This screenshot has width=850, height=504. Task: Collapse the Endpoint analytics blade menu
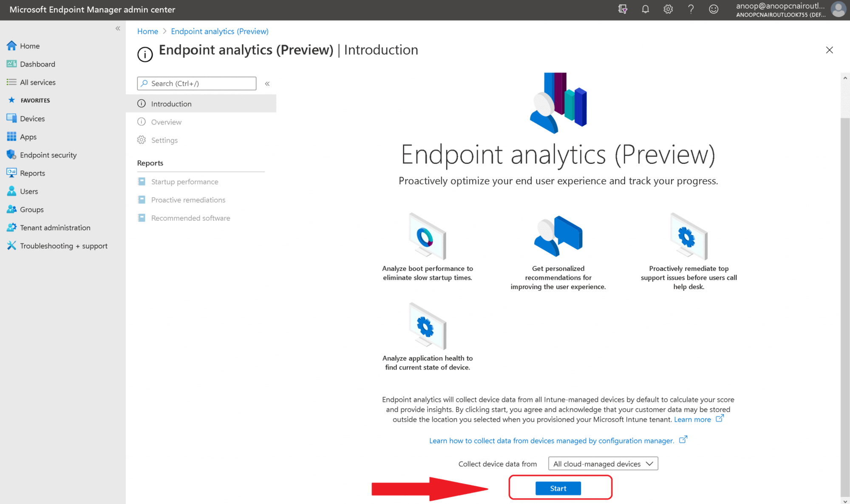(267, 84)
